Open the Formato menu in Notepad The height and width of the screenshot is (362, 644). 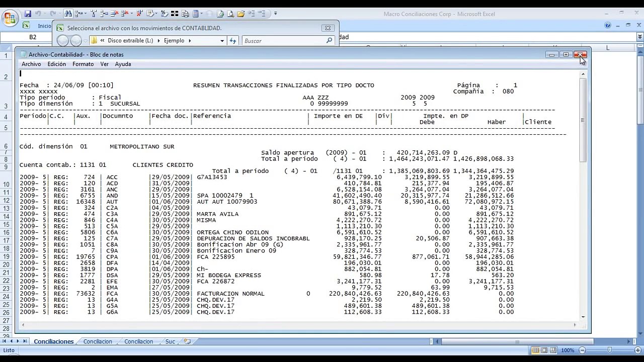tap(83, 64)
